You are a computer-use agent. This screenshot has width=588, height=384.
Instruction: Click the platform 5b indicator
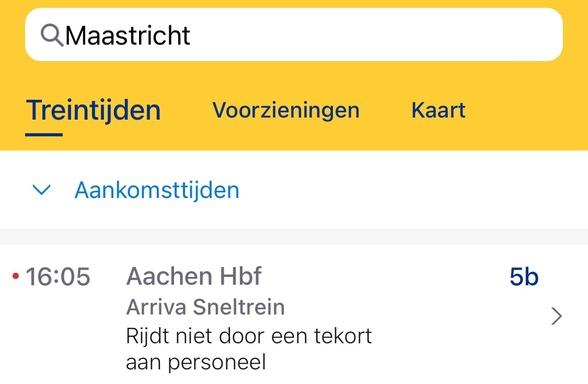click(524, 277)
